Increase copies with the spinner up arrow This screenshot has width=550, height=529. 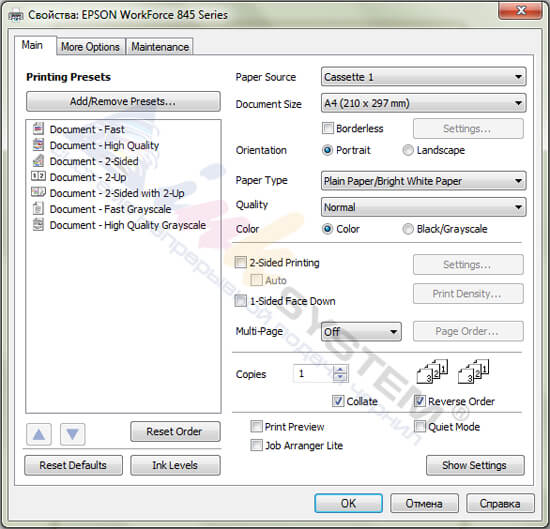pos(340,370)
